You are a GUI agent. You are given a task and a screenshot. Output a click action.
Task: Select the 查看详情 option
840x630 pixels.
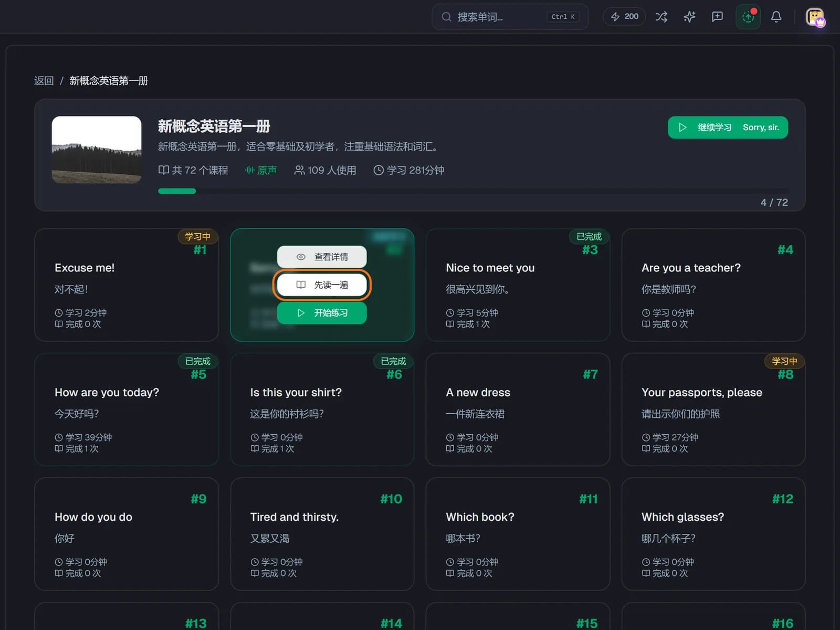click(322, 257)
